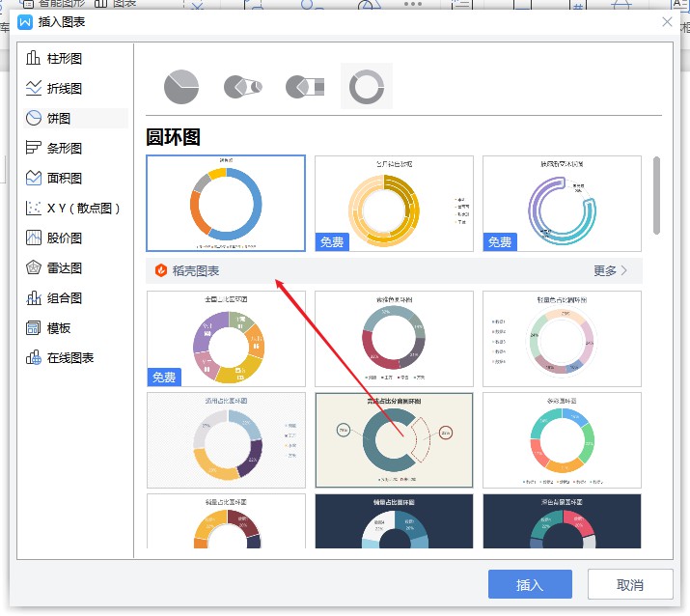Click the 插入 button
This screenshot has height=616, width=690.
point(530,584)
